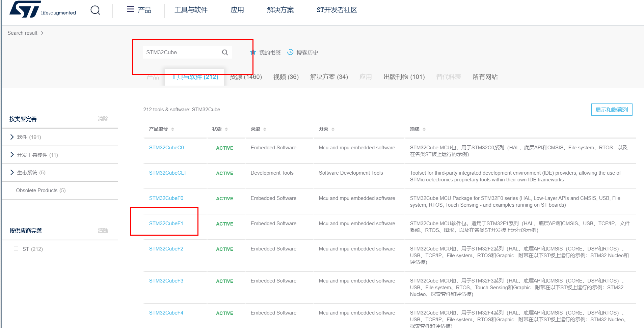Open 工具与软件 in the top menu

coord(191,10)
